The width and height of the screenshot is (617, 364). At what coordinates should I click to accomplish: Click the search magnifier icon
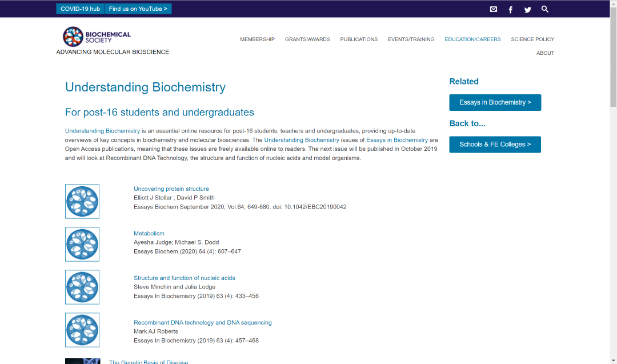(544, 9)
